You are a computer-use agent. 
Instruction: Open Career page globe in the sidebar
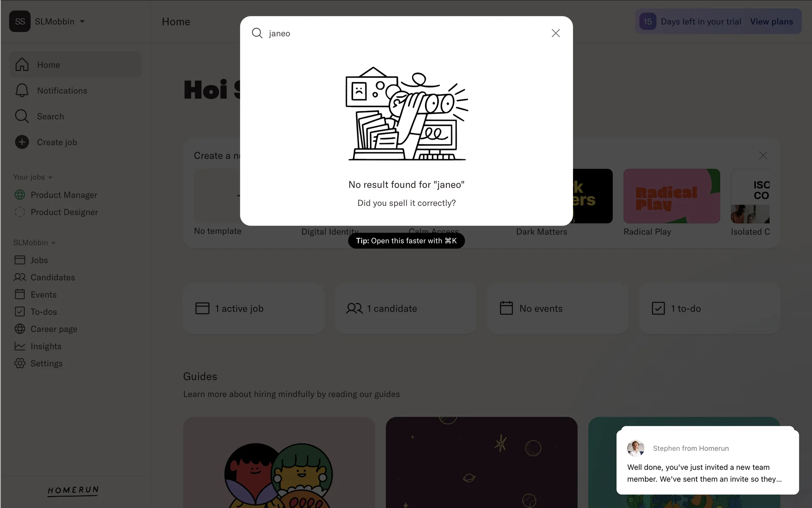pos(20,329)
